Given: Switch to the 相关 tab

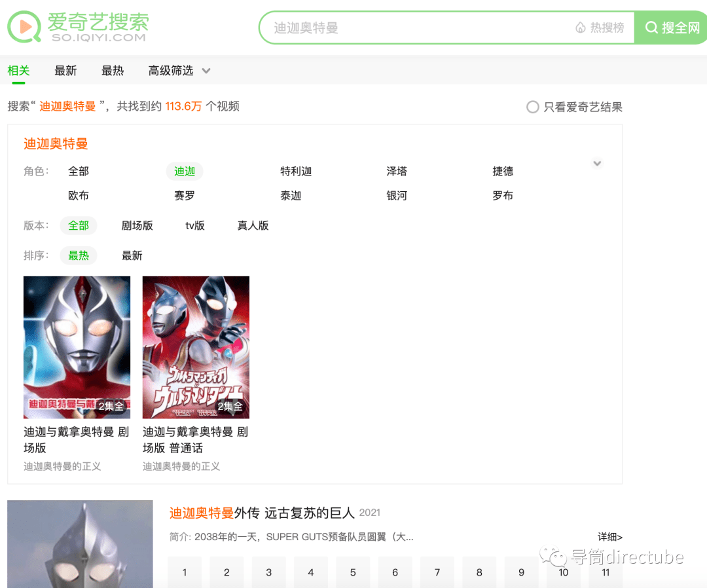Looking at the screenshot, I should (18, 70).
